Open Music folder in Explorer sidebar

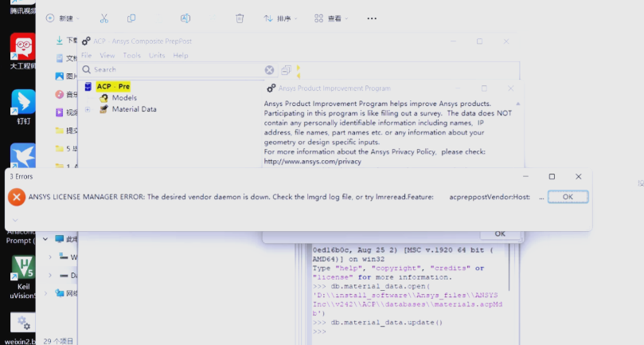coord(66,95)
